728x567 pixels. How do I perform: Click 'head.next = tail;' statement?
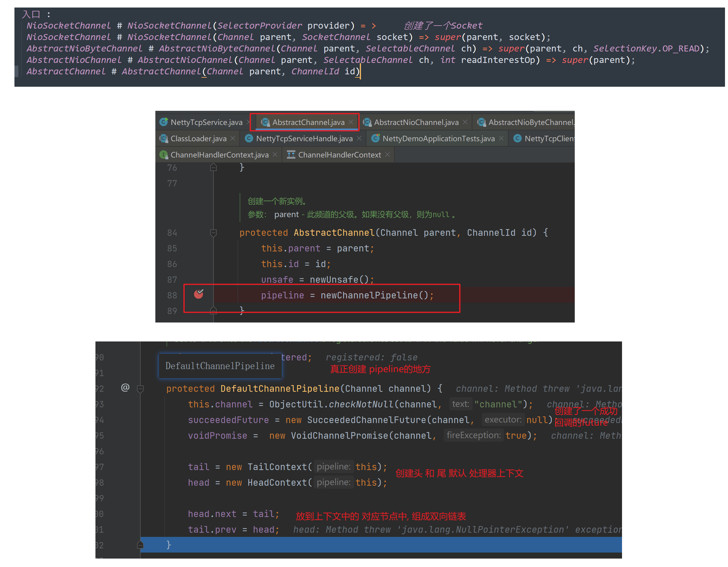tap(234, 514)
